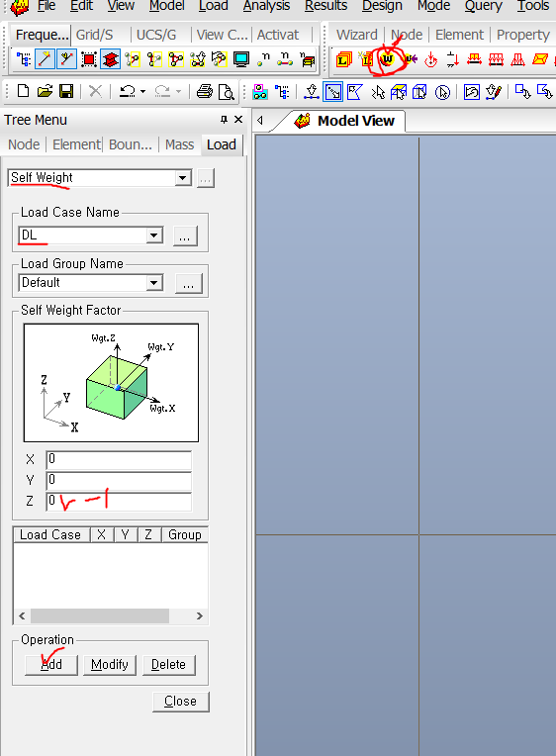
Task: Click the Save floppy disk icon
Action: coord(66,91)
